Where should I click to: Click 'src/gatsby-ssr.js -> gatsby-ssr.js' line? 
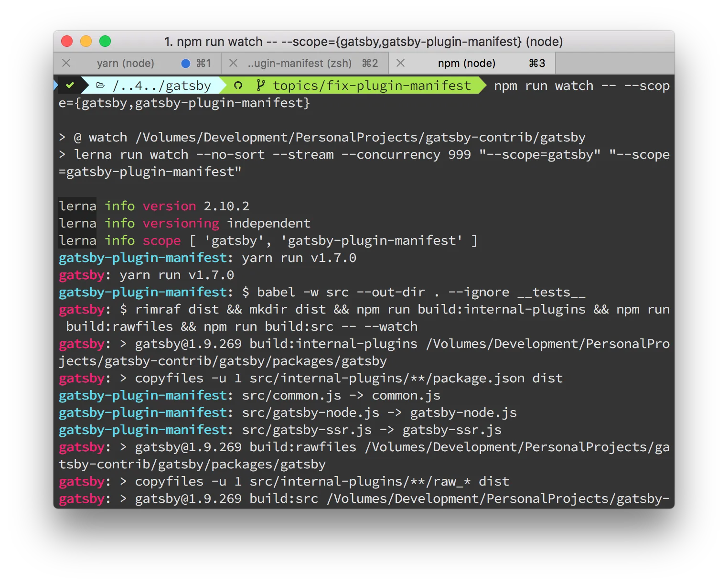point(280,430)
